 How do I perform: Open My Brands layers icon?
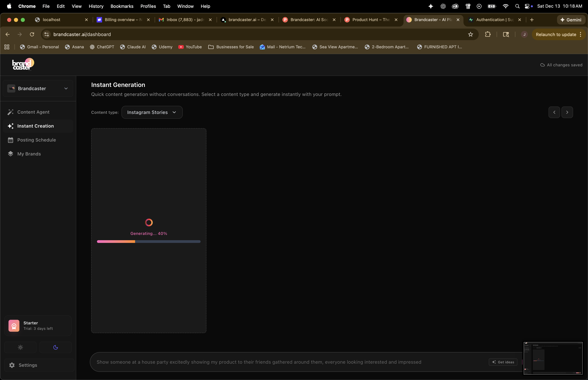(x=10, y=154)
